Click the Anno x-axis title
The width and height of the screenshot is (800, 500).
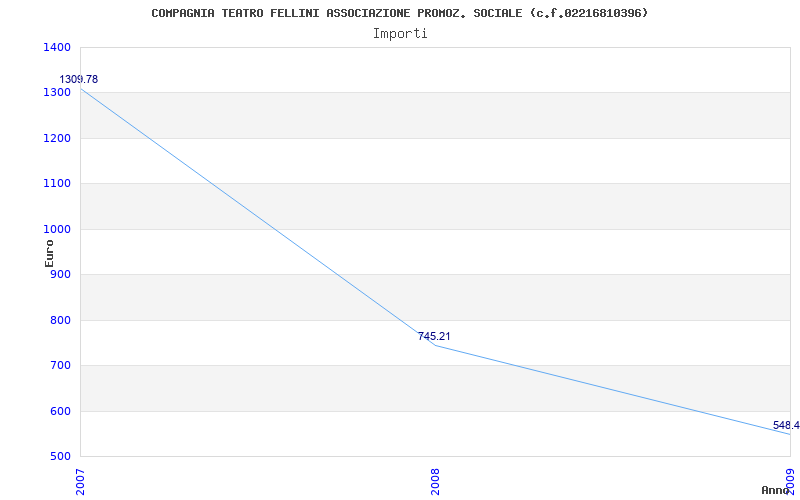tap(774, 490)
